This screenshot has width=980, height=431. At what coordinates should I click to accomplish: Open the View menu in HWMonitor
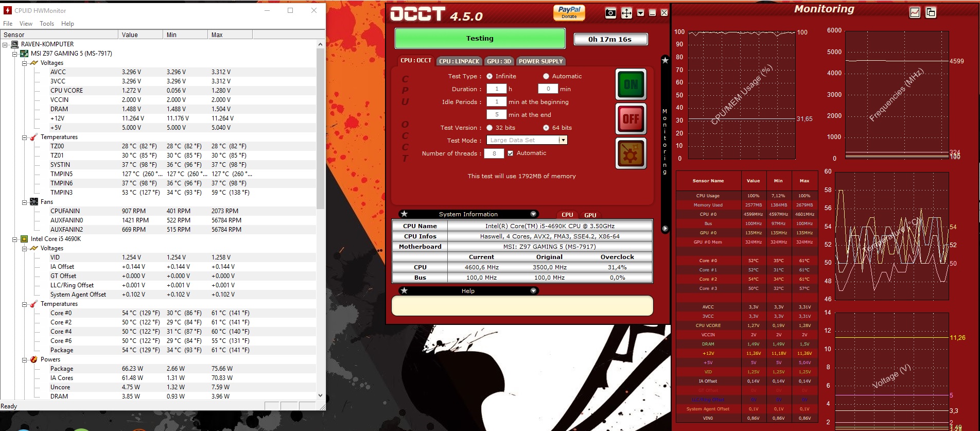pyautogui.click(x=26, y=24)
